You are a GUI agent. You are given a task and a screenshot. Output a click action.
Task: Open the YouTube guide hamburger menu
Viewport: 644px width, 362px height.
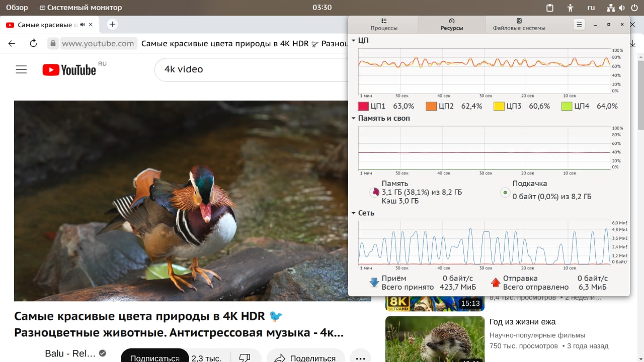21,70
